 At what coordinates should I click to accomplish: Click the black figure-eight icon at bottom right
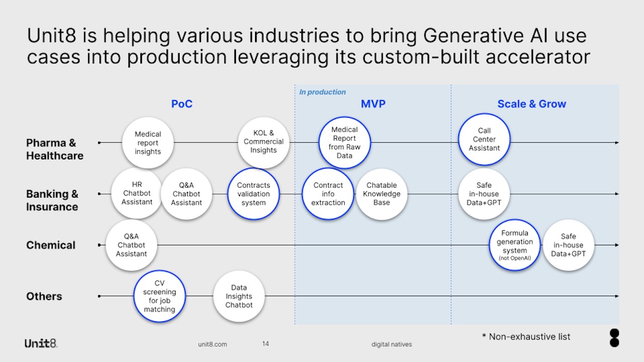614,338
